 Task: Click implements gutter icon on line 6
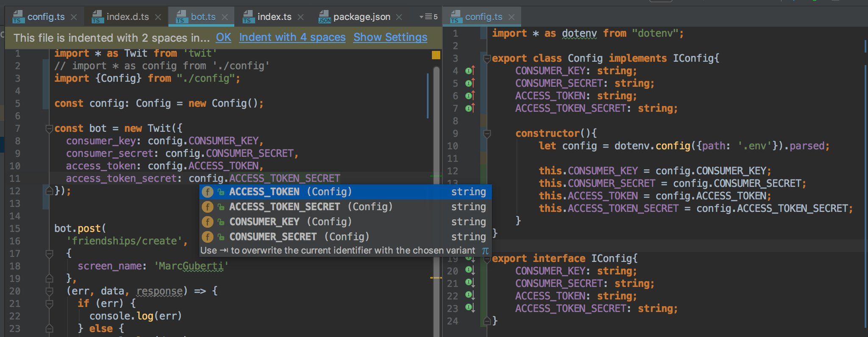coord(470,96)
